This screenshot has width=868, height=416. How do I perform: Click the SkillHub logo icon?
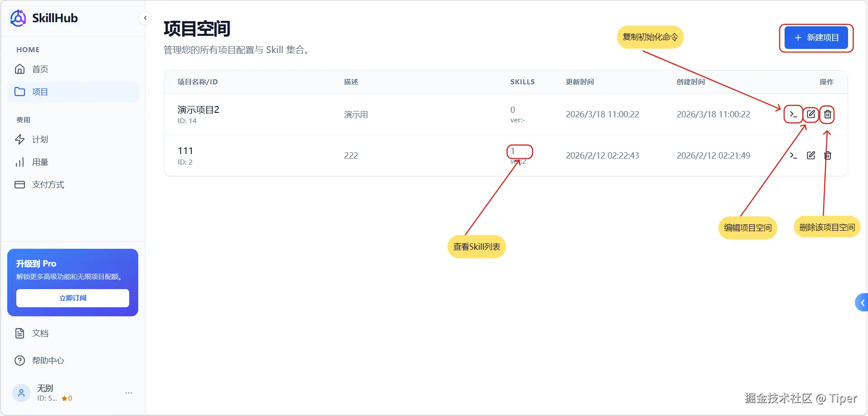(x=18, y=18)
